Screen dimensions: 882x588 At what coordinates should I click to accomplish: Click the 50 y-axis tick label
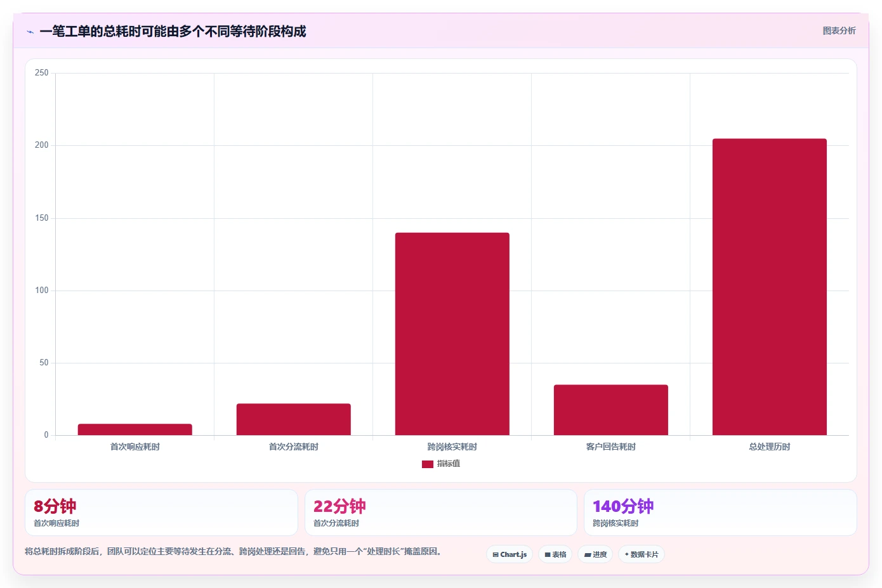pos(44,363)
